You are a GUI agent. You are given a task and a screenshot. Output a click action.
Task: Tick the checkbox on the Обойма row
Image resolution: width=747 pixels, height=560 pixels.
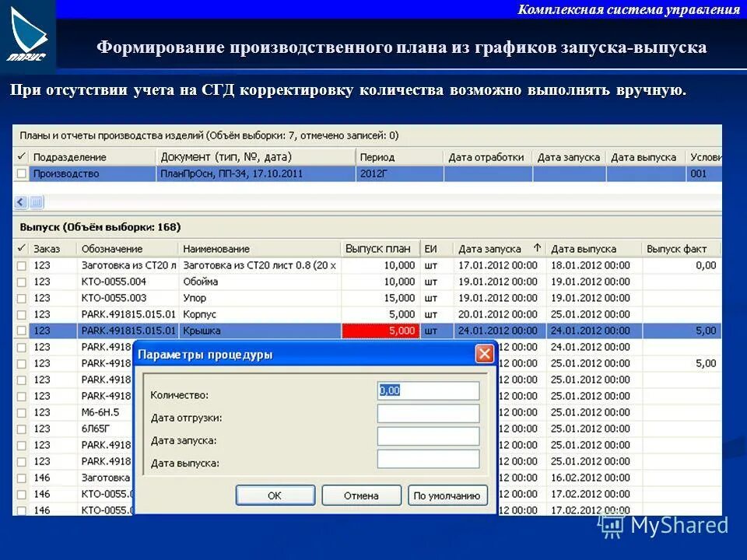tap(20, 281)
